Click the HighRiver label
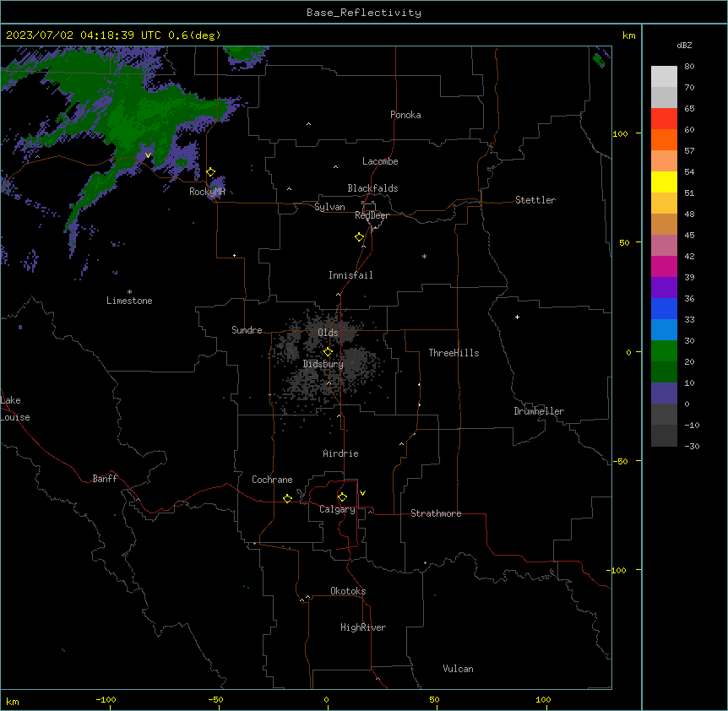This screenshot has height=711, width=728. tap(363, 627)
